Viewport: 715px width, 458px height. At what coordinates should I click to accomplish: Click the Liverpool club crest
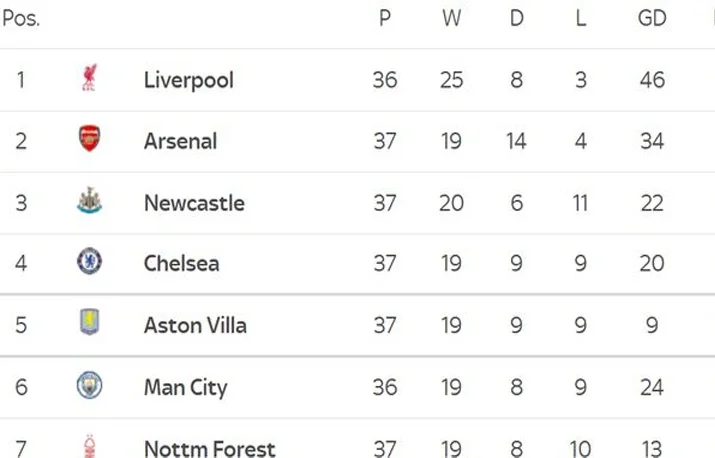click(x=89, y=78)
